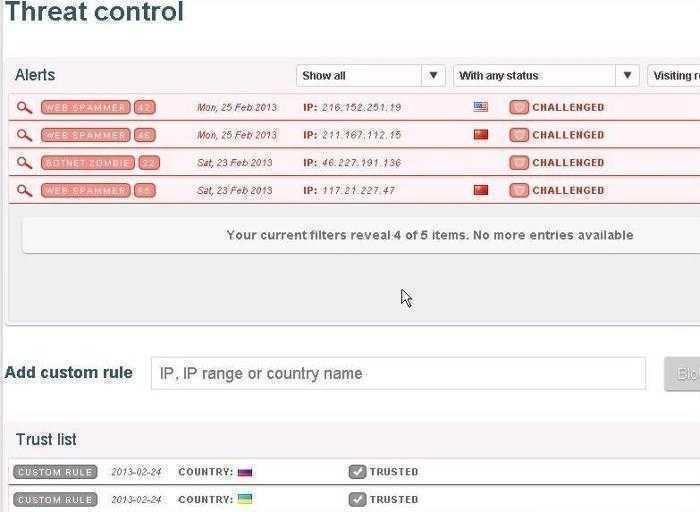Click magnifier icon for IP 216.152.251.19
Image resolution: width=700 pixels, height=512 pixels.
coord(24,108)
